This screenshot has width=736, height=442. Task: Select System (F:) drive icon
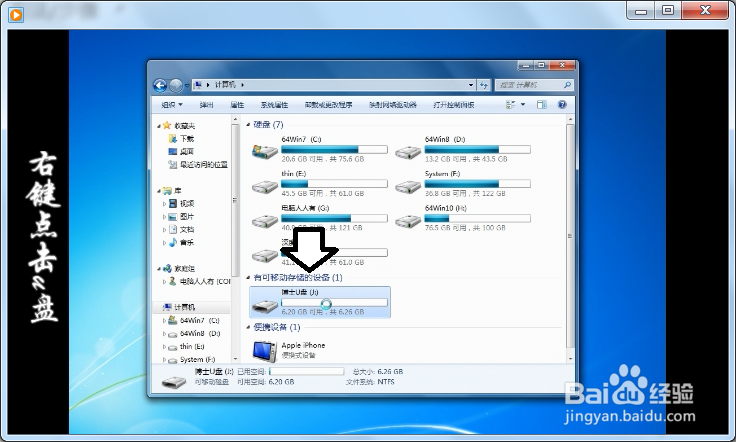(408, 187)
